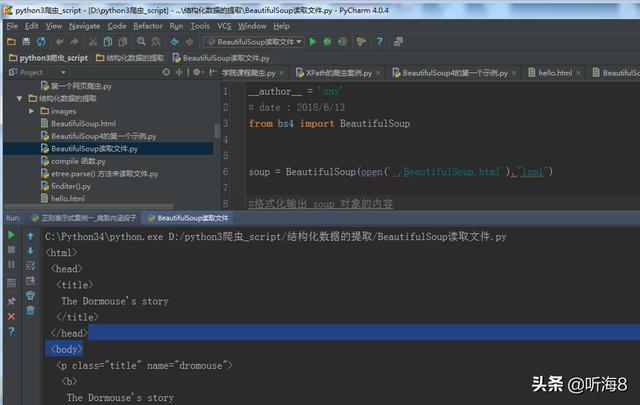Click the Cut scissors icon
Viewport: 640px width, 405px height.
[x=93, y=42]
